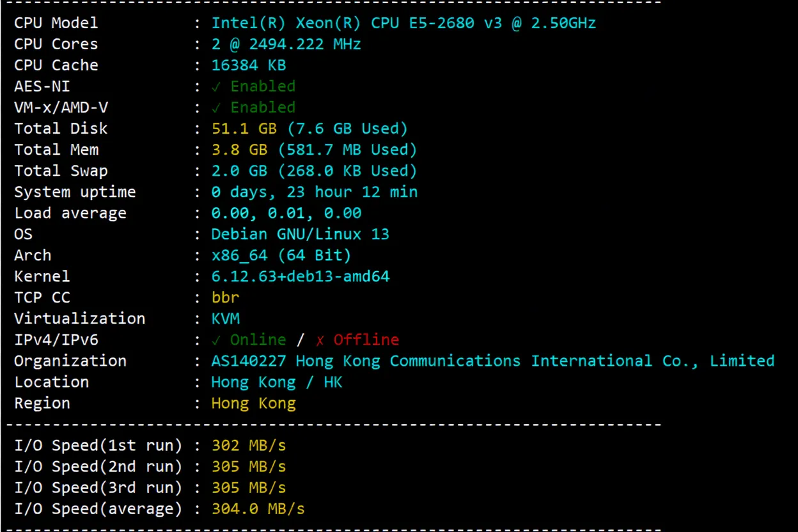Click the Kernel version 6.12.63+deb13-amd64
Screen dimensions: 798x532
[301, 276]
